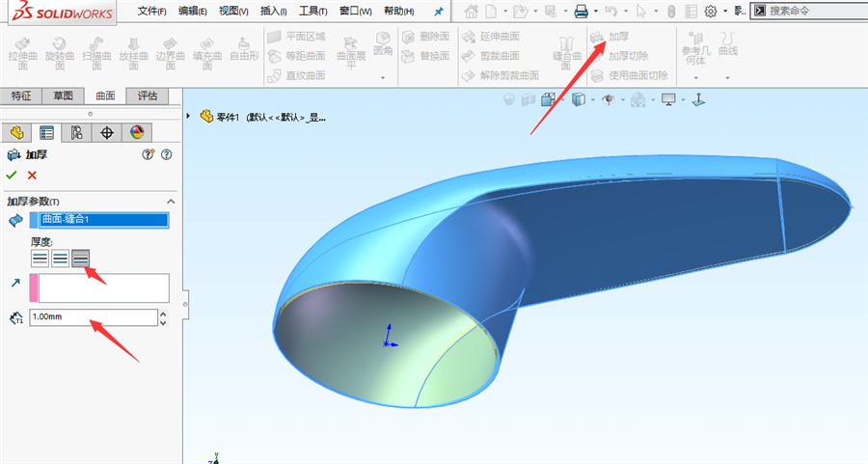868x464 pixels.
Task: Select the 自由形 freeform tool
Action: [244, 50]
